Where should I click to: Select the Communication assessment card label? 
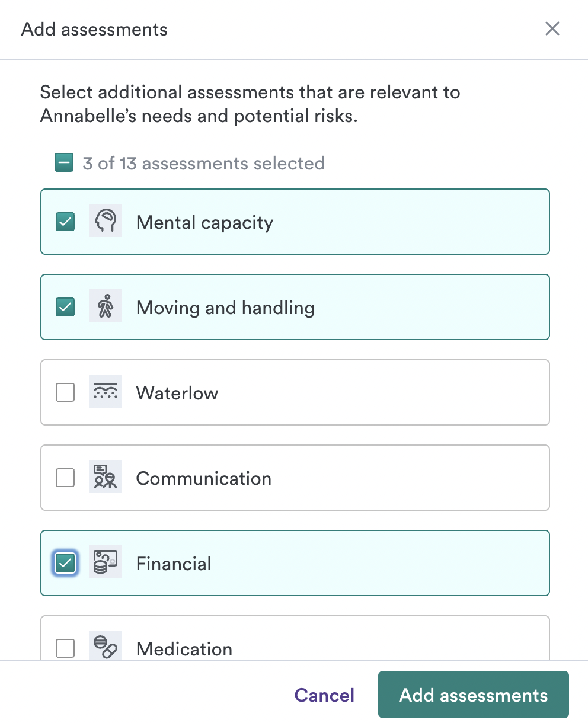(204, 478)
